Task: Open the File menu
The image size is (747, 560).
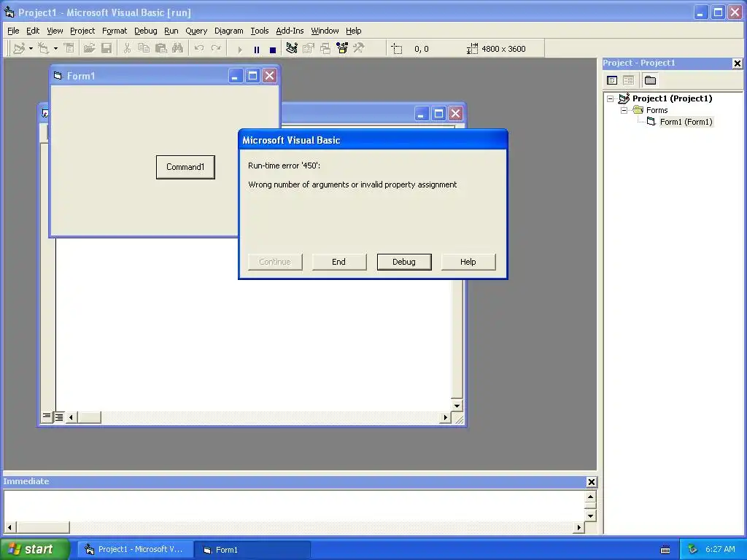Action: pyautogui.click(x=13, y=31)
